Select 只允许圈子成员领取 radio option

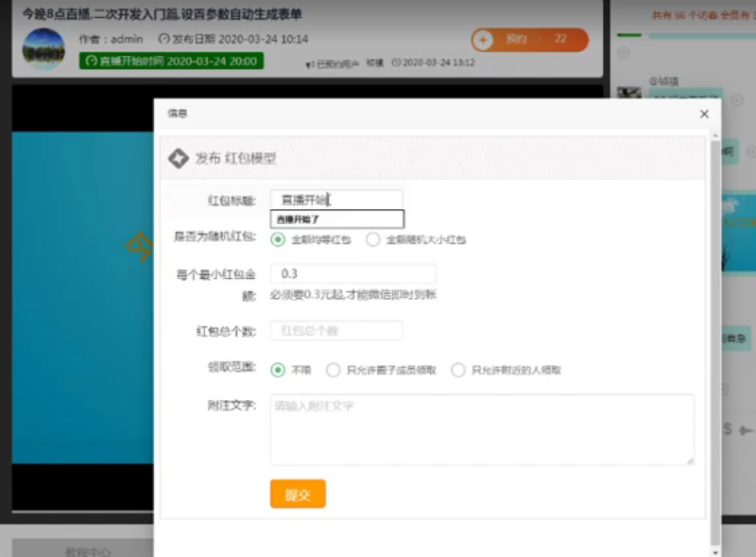point(334,370)
